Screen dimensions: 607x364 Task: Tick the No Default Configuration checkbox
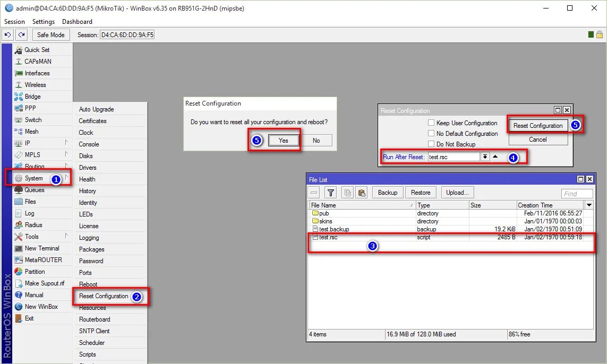tap(431, 134)
